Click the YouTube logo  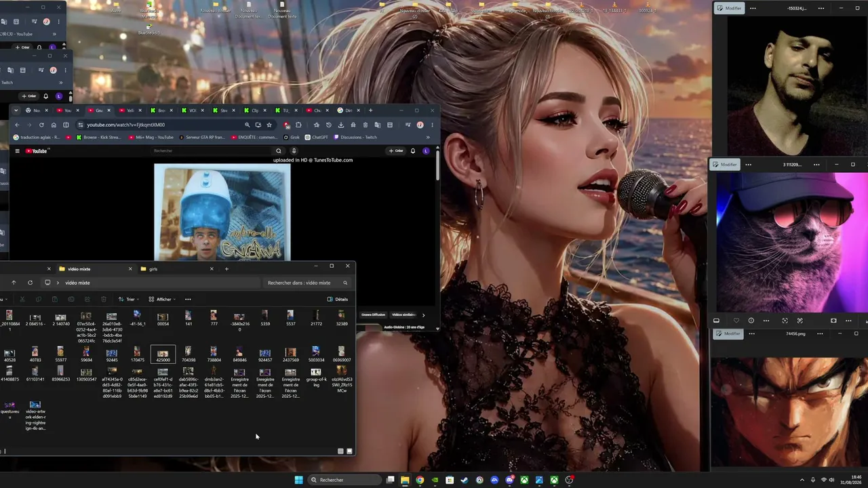[37, 150]
